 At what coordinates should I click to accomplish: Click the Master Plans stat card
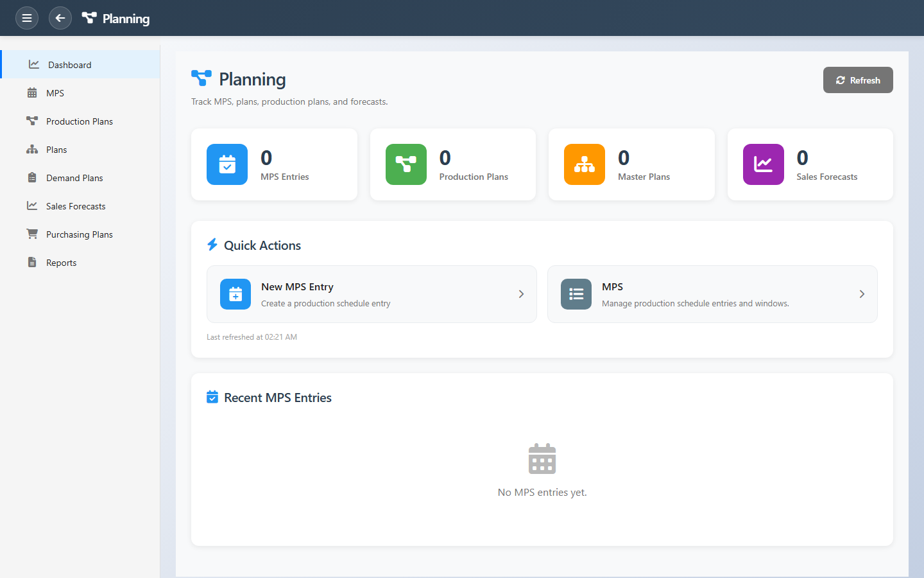click(631, 164)
